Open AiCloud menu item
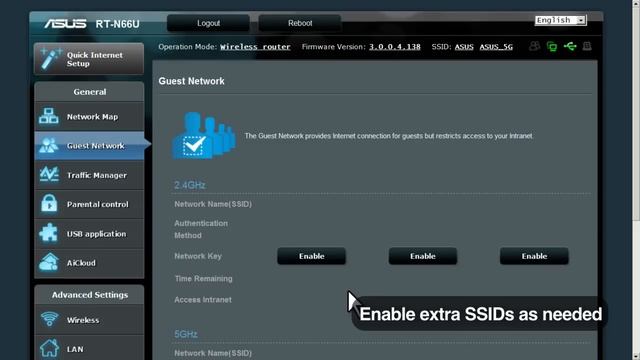Screen dimensions: 640x360 (89, 262)
